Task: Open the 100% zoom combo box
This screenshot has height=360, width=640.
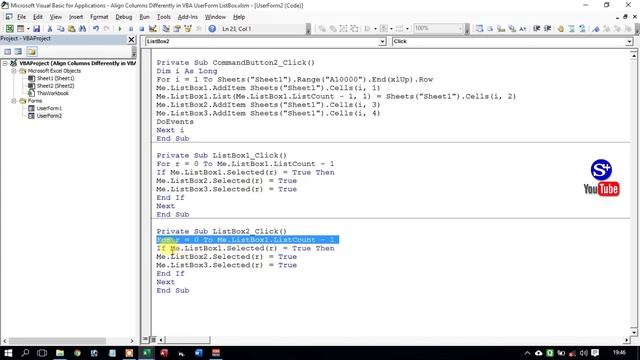Action: tap(438, 29)
